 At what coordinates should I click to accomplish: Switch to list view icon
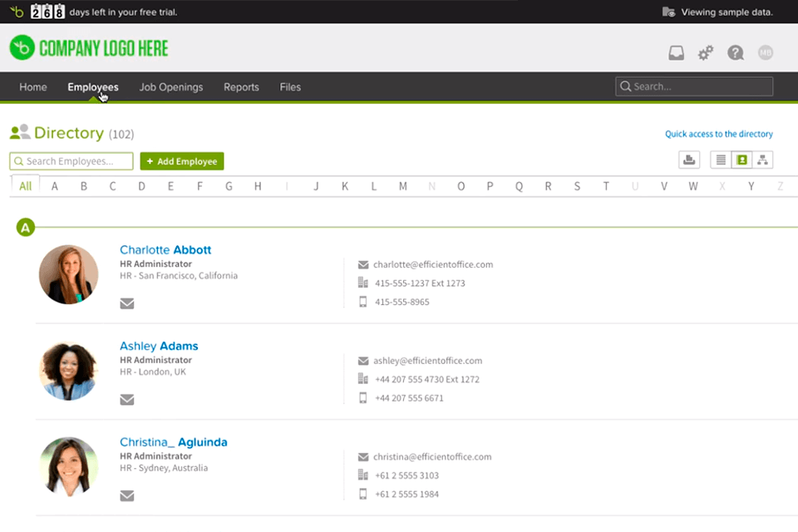(721, 160)
